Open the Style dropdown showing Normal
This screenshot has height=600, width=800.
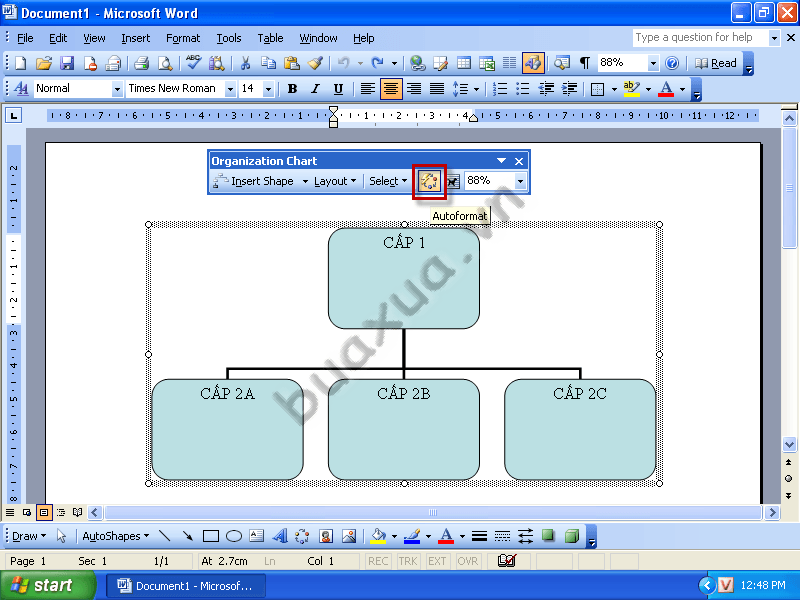(x=117, y=89)
